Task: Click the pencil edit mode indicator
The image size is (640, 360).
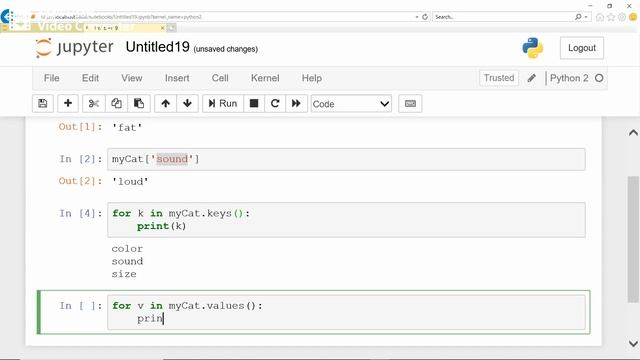Action: click(531, 78)
